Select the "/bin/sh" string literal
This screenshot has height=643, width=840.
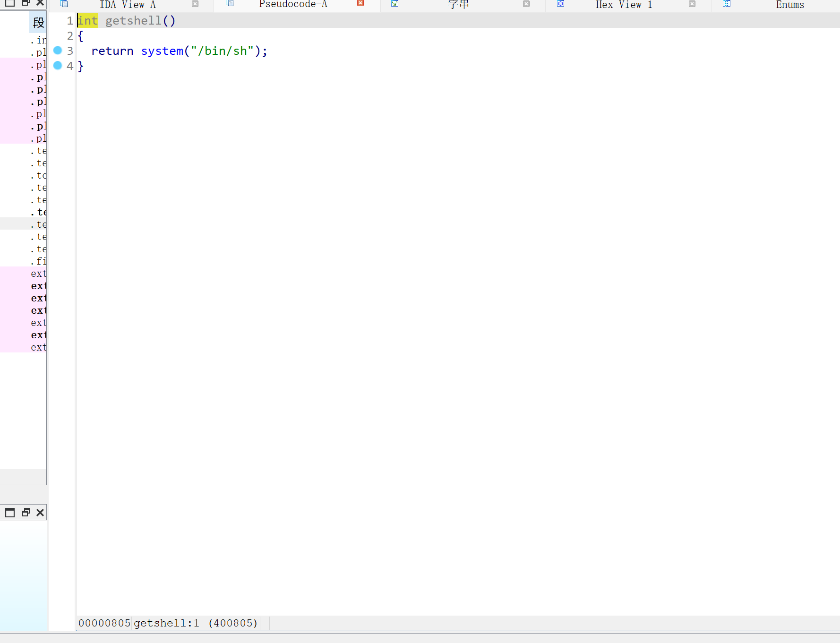click(x=222, y=51)
